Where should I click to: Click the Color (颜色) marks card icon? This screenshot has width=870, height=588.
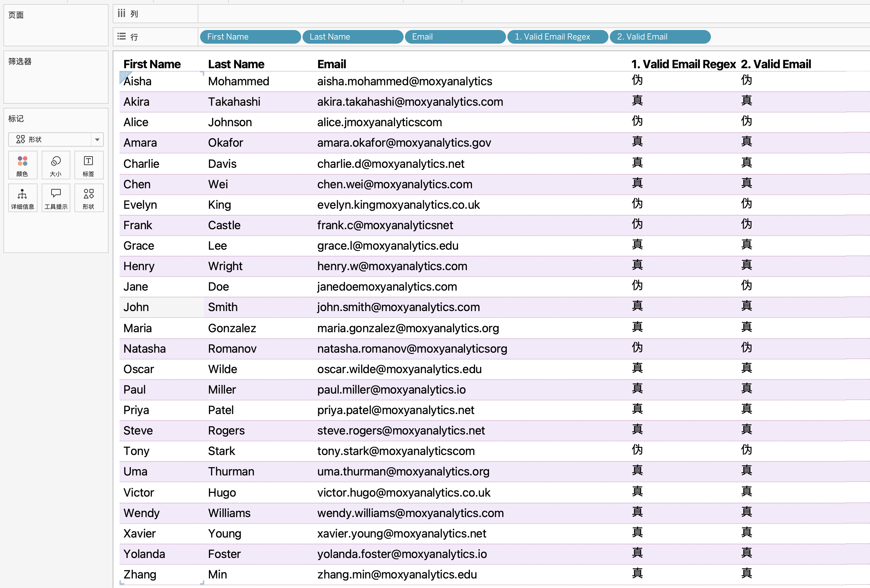[x=23, y=165]
